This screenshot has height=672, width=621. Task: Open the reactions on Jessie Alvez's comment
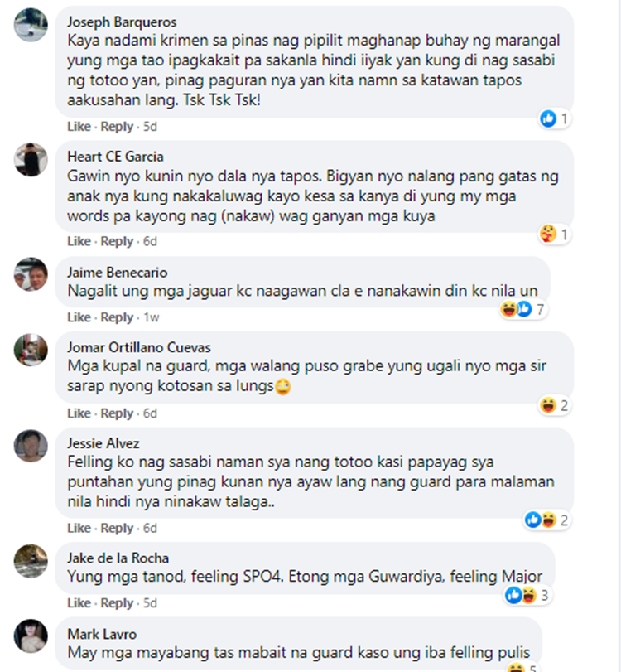[547, 520]
